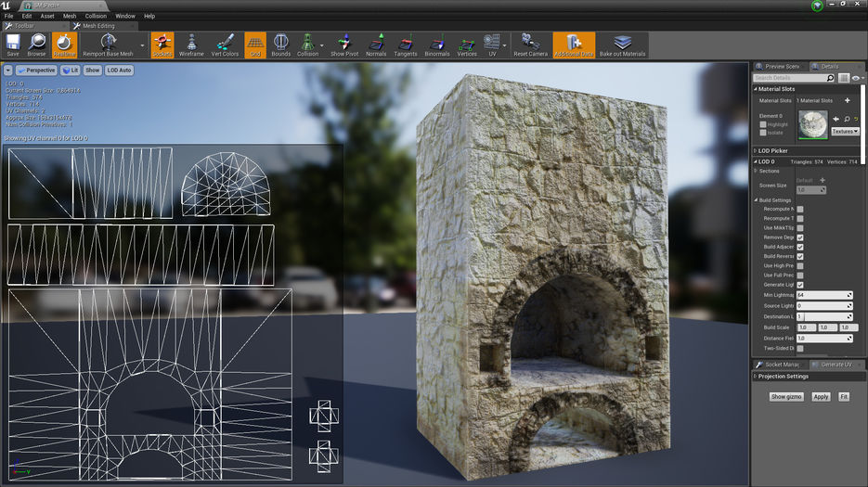Expand the Sections group
The width and height of the screenshot is (868, 487).
756,171
